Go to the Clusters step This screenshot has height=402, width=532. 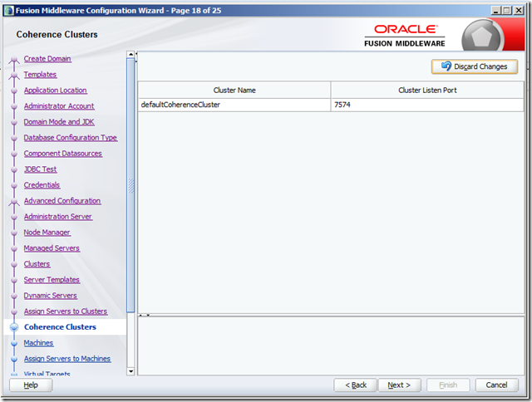click(x=37, y=264)
